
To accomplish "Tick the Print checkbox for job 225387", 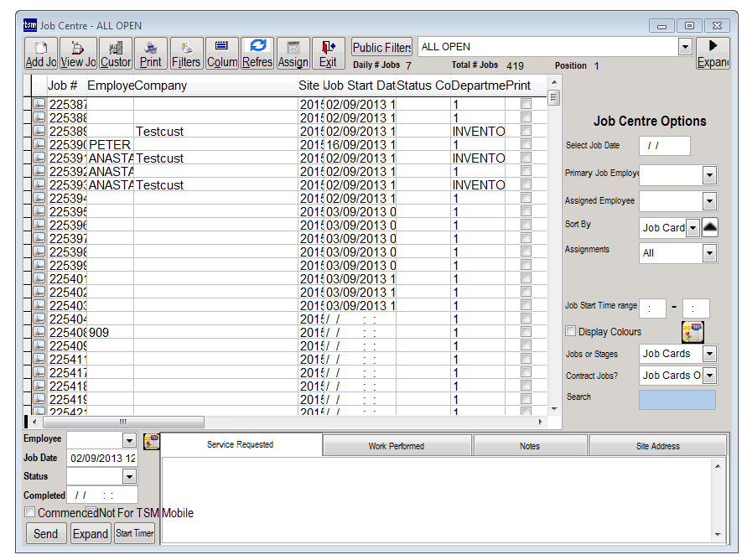I will click(x=526, y=105).
